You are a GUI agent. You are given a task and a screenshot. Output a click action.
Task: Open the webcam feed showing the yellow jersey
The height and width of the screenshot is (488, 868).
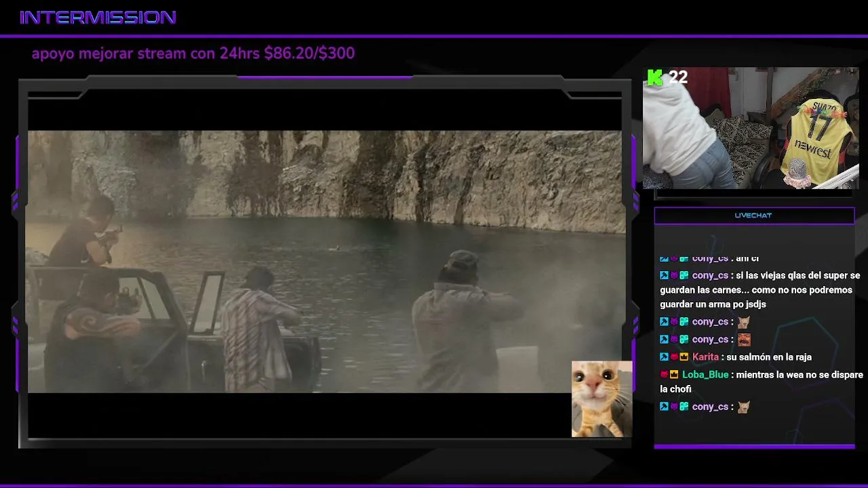pos(751,127)
